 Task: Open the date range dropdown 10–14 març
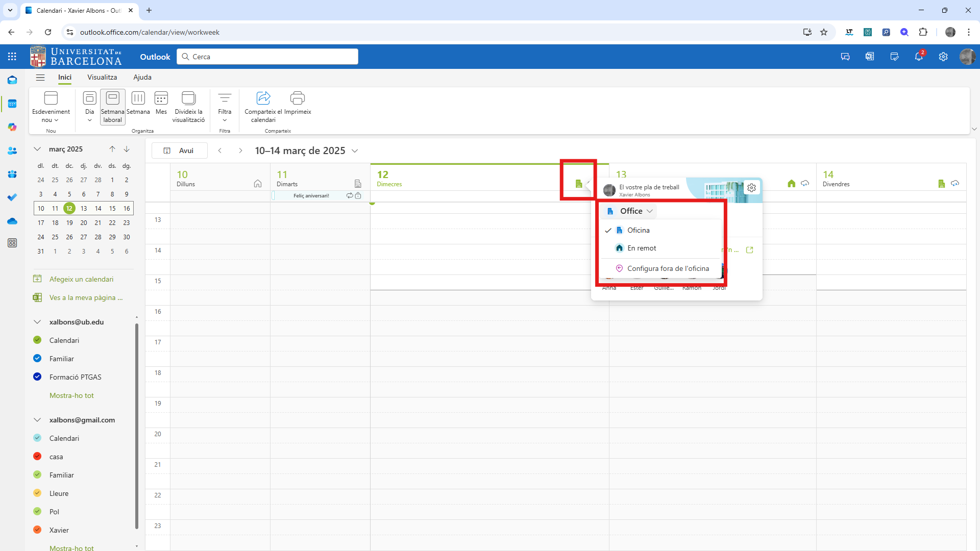coord(355,151)
